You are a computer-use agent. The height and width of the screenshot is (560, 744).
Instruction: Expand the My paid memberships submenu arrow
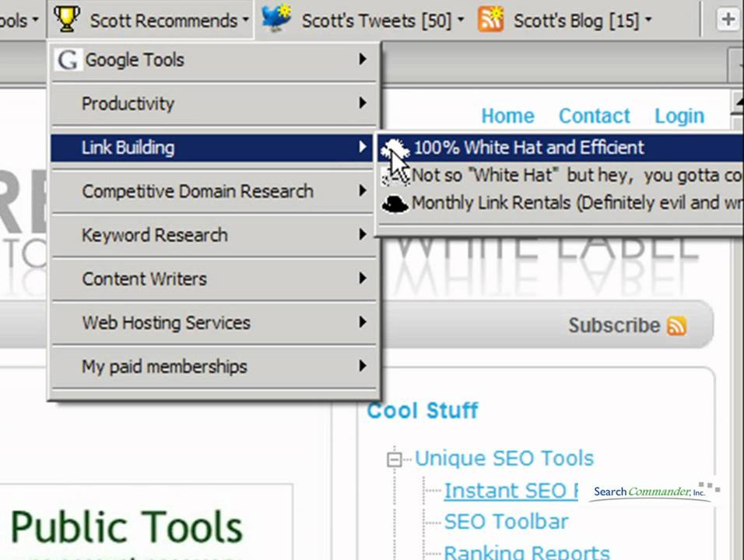click(x=363, y=366)
